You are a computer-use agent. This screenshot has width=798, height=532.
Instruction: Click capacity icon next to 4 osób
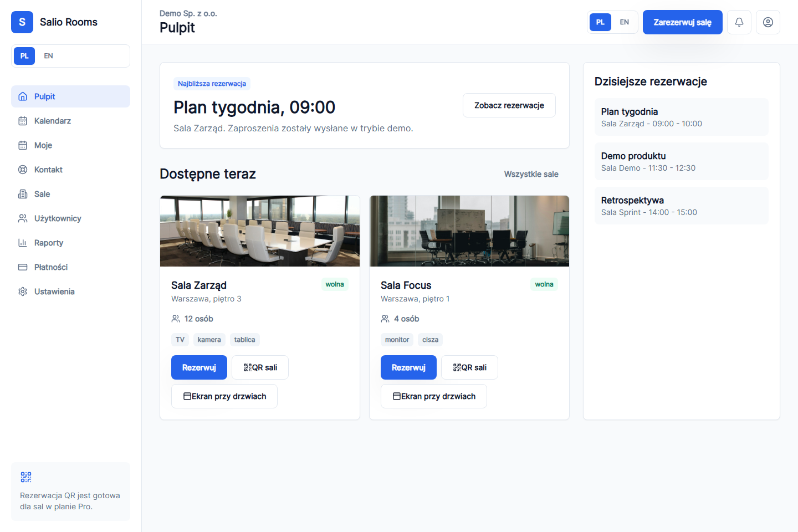[385, 319]
